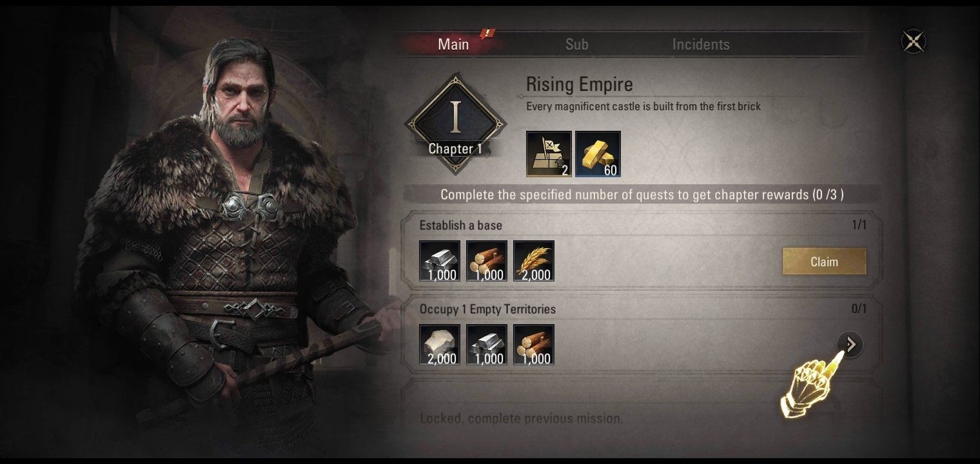Open the Sub quests tab

pos(576,44)
